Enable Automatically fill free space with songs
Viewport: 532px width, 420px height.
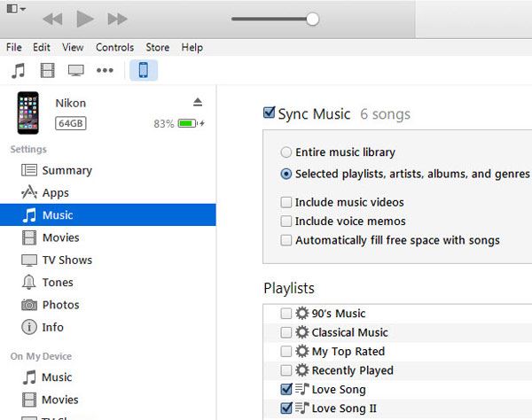[286, 240]
